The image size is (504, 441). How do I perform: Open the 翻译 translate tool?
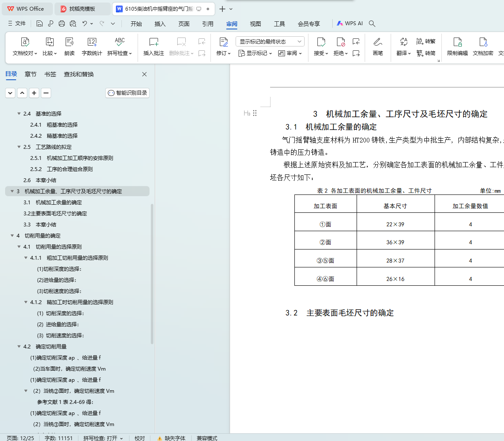coord(403,46)
